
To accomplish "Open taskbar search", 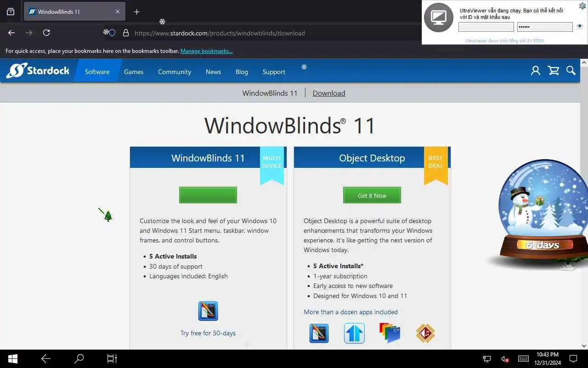I will pyautogui.click(x=79, y=359).
